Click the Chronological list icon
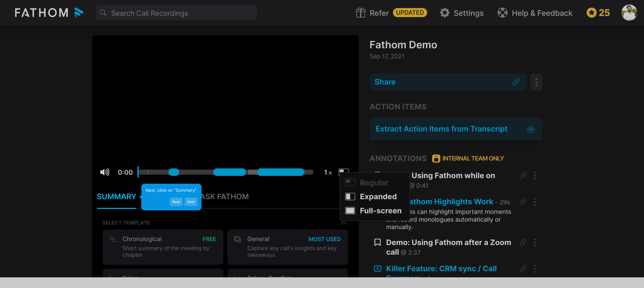 click(x=113, y=239)
